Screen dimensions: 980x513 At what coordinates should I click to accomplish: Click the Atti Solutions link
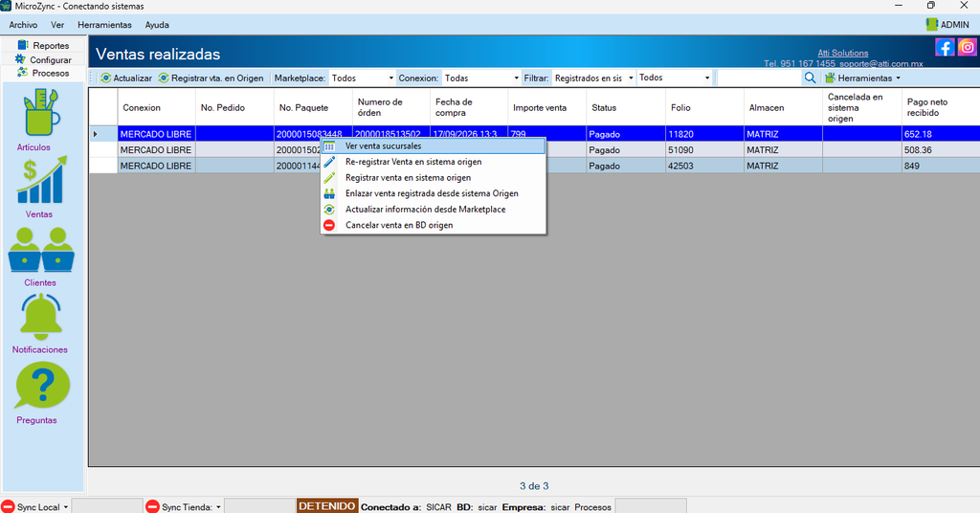(842, 53)
